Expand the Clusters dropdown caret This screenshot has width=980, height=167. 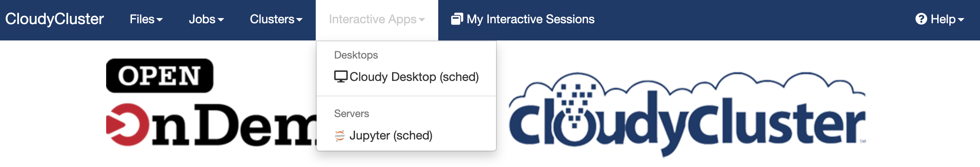point(299,20)
